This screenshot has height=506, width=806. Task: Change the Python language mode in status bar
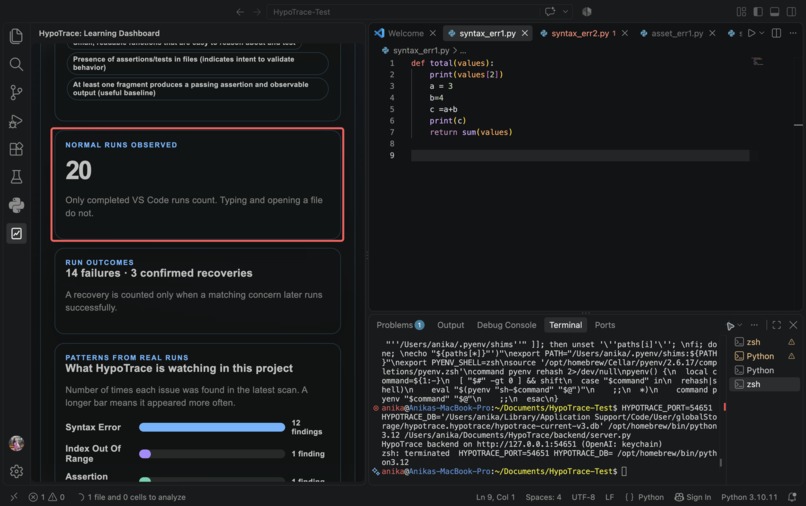[x=650, y=497]
